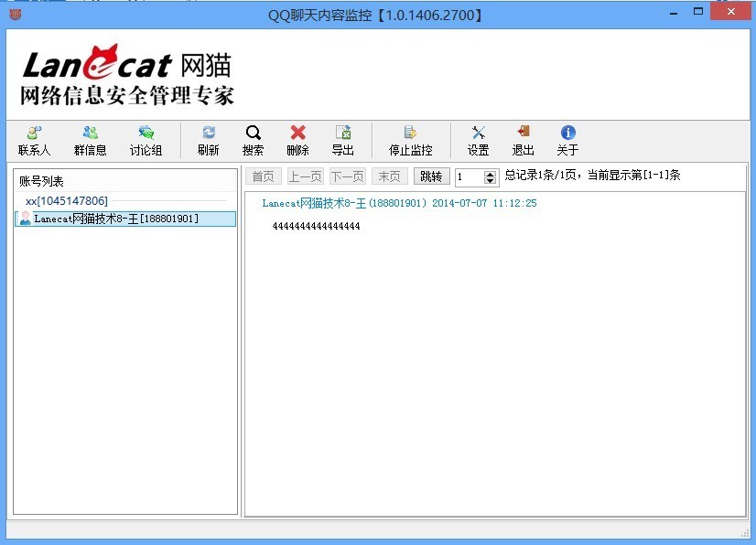This screenshot has width=756, height=545.
Task: Click the 首页 first page button
Action: pyautogui.click(x=264, y=176)
